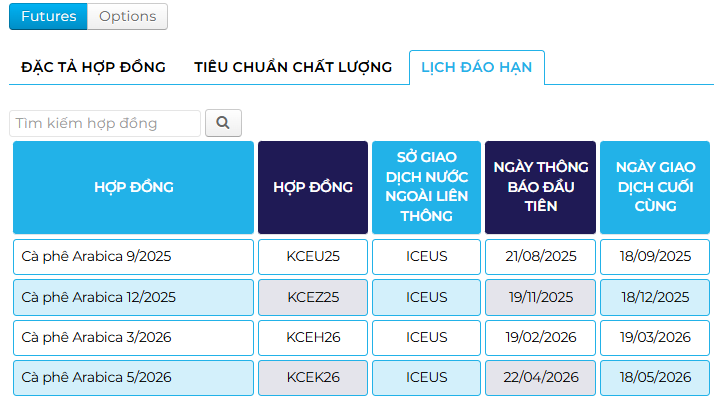Click contract code KCEZ25
This screenshot has width=725, height=406.
[x=313, y=297]
